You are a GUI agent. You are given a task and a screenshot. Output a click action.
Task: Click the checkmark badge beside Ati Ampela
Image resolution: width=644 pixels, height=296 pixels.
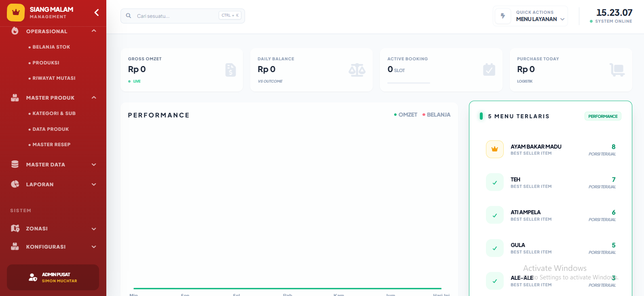[495, 215]
